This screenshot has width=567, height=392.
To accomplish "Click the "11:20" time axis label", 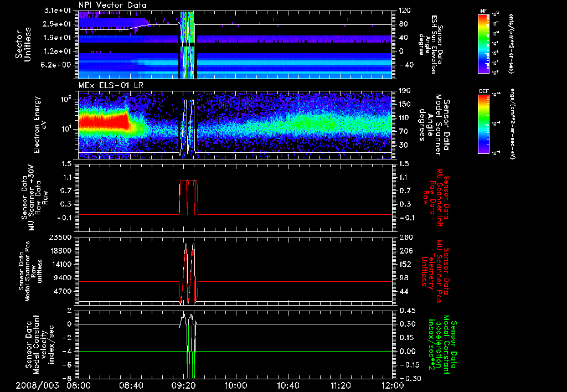I will (341, 385).
